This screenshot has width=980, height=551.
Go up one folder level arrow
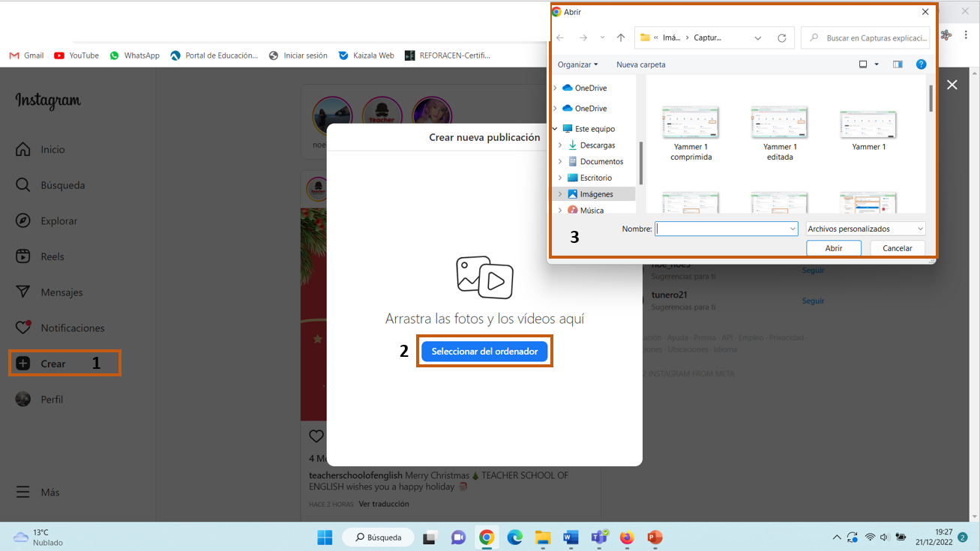pyautogui.click(x=621, y=37)
